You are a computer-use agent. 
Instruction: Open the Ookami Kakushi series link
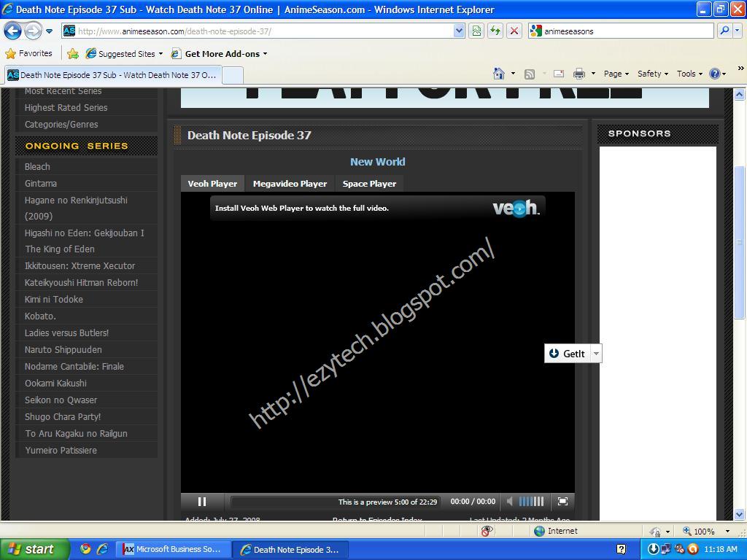pos(55,384)
